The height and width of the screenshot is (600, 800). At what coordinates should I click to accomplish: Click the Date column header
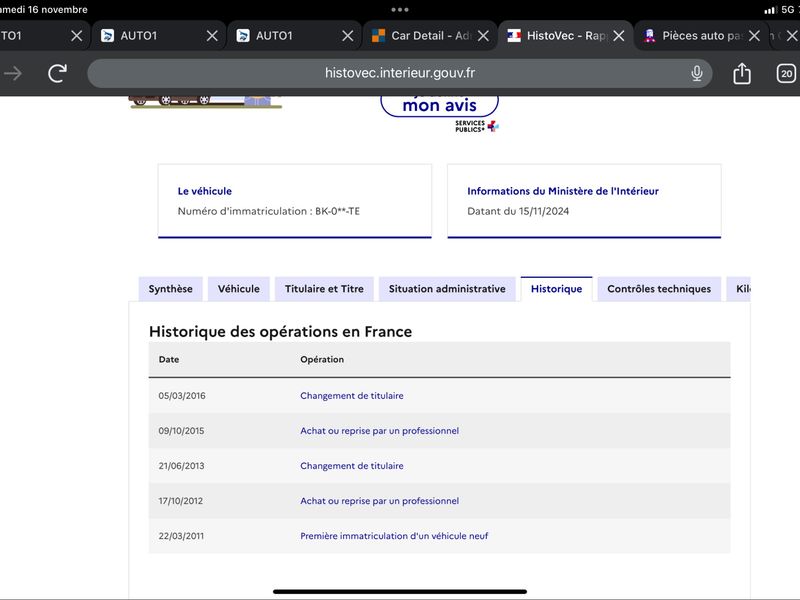[x=168, y=359]
